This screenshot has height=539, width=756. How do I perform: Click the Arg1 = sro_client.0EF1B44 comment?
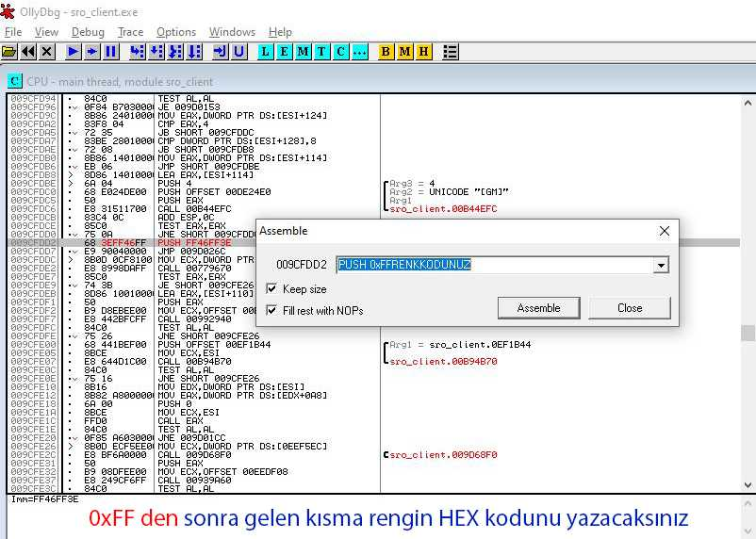(x=460, y=344)
